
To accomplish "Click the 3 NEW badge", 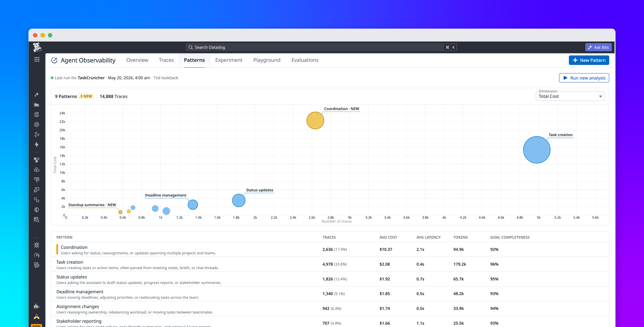I will coord(86,96).
